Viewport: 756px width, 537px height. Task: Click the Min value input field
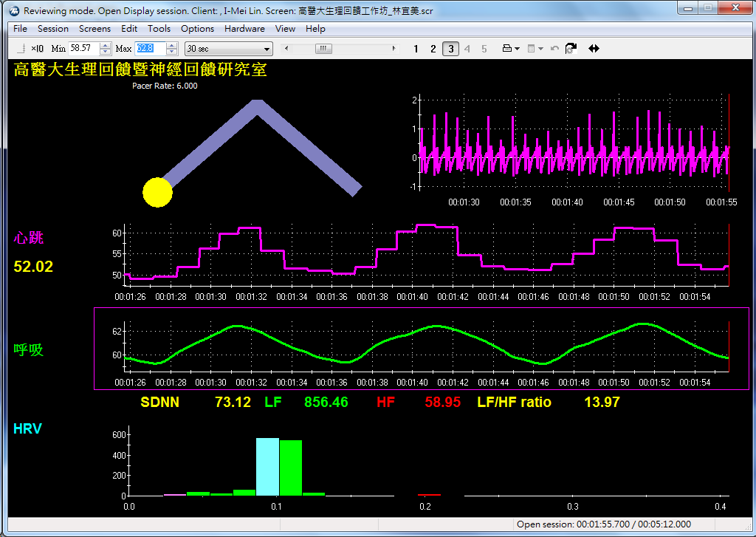[x=83, y=49]
